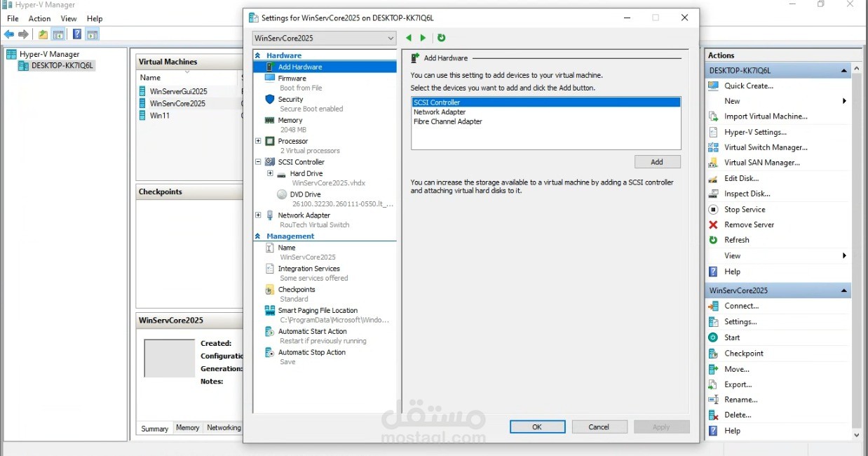This screenshot has width=868, height=456.
Task: Click Settings... in the Actions pane
Action: pos(740,322)
